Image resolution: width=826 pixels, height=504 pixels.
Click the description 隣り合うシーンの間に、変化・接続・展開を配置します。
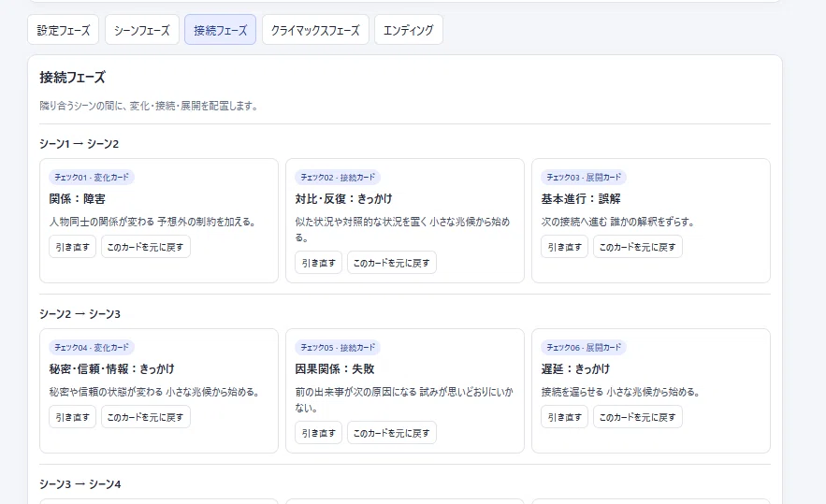tap(150, 106)
